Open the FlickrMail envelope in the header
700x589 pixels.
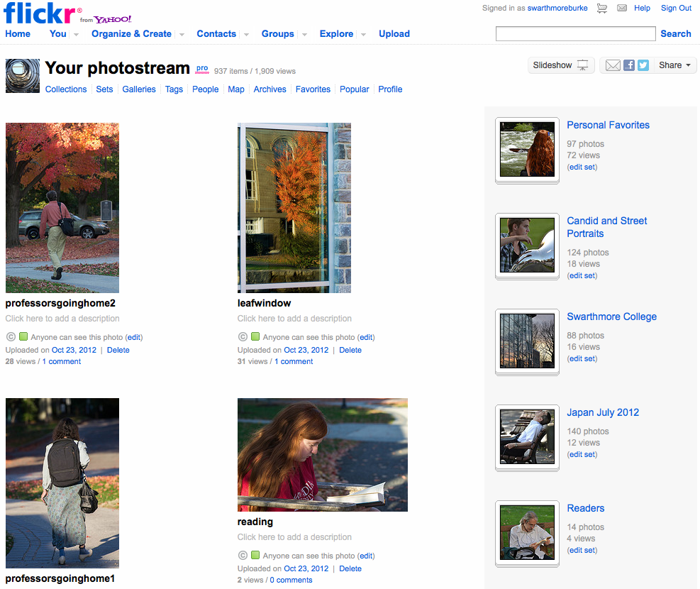[622, 9]
